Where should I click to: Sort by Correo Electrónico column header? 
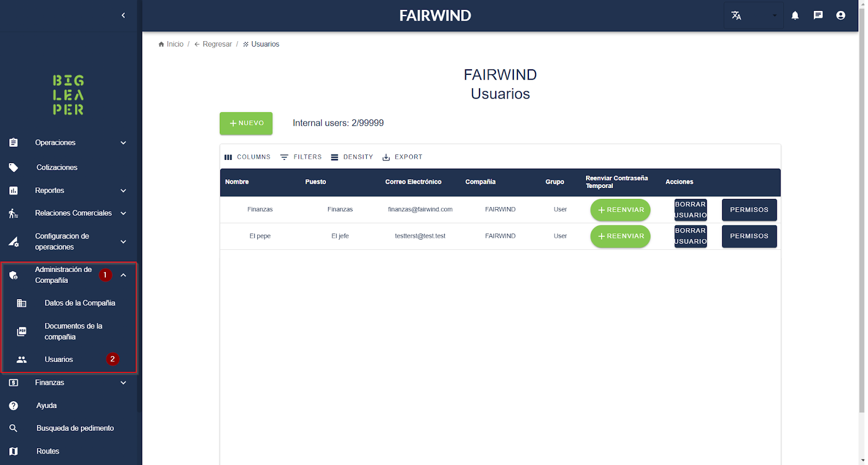coord(413,182)
